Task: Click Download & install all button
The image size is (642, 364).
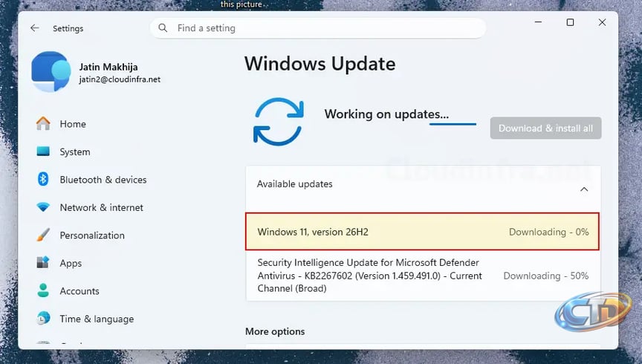Action: pyautogui.click(x=546, y=129)
